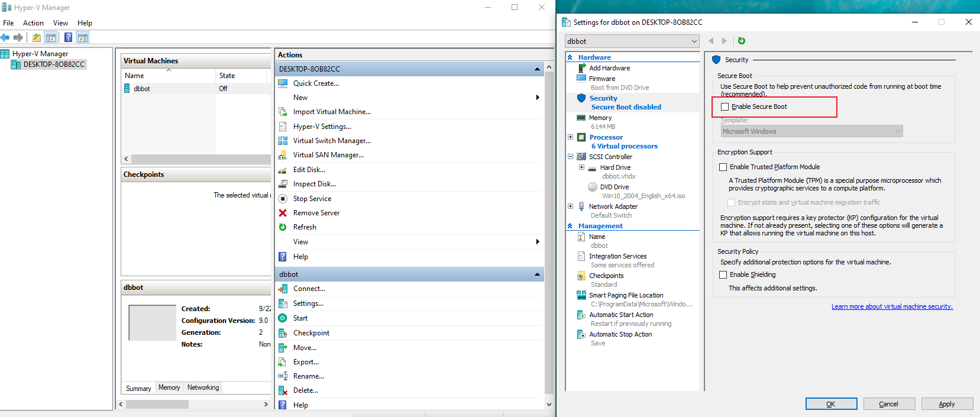Click Settings... in dbbot actions
This screenshot has height=417, width=980.
(308, 303)
